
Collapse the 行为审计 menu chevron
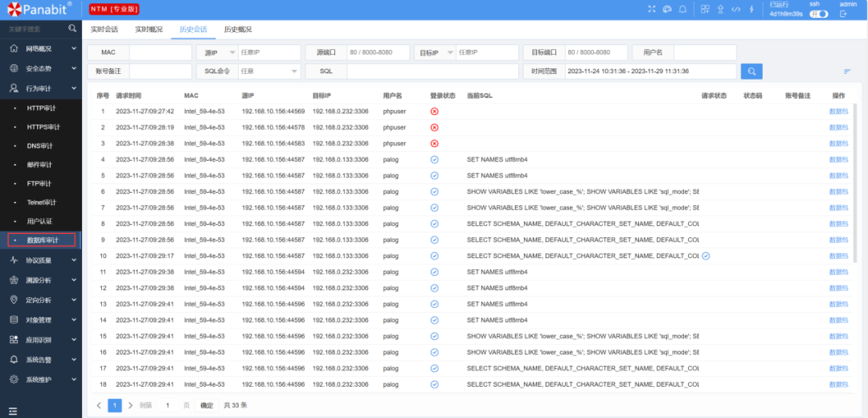74,88
